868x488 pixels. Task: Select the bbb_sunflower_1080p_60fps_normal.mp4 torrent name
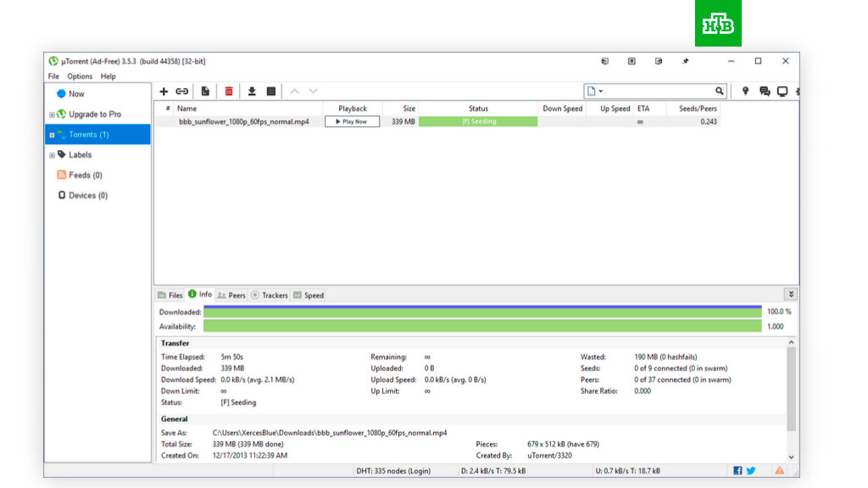tap(243, 122)
